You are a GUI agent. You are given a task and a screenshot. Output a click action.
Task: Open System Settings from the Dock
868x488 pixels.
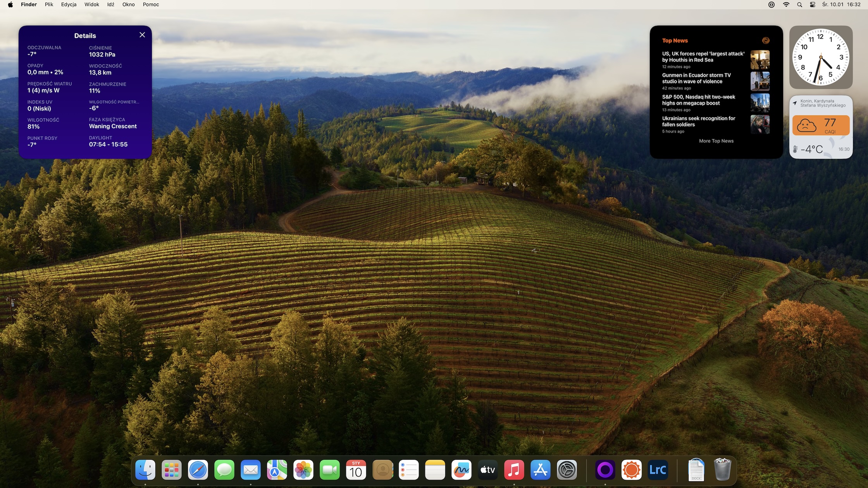[x=567, y=470]
